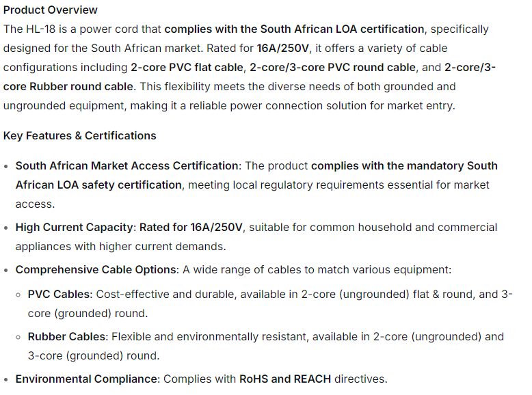Click the hollow bullet marker beside 'Rubber Cables'

(x=19, y=337)
